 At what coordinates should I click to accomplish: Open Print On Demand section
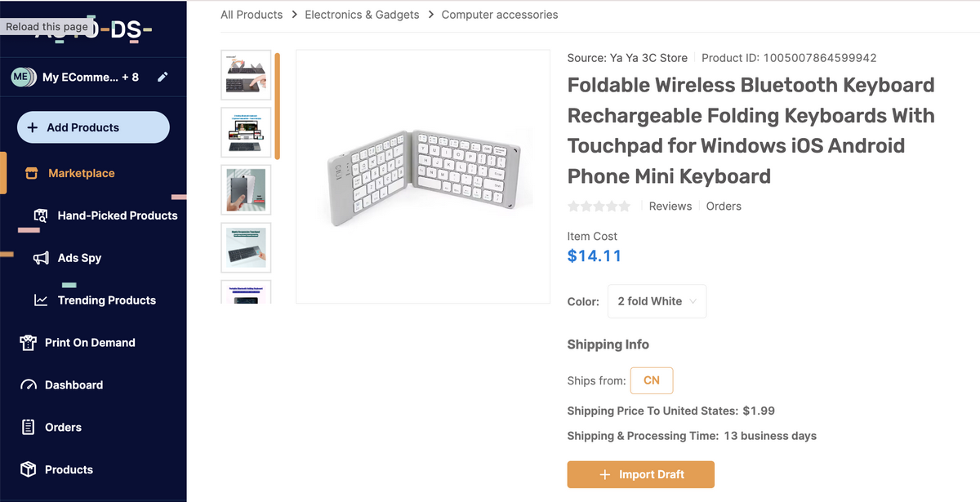(x=90, y=343)
